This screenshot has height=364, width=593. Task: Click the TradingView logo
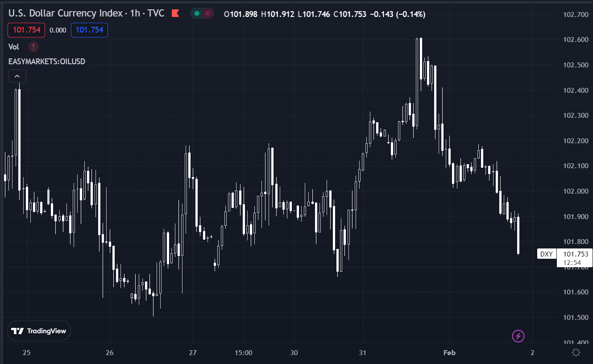point(39,331)
